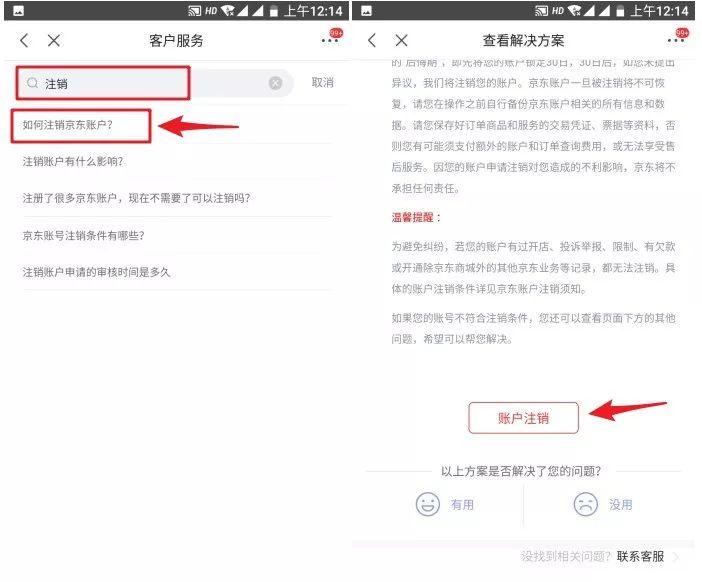Open 注销账户申请的审核时间是多久 result
This screenshot has height=582, width=702.
pos(96,272)
